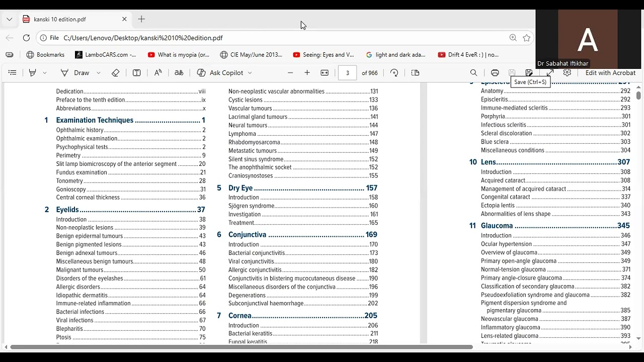Open the Bookmarks favorites folder
644x362 pixels.
[45, 55]
